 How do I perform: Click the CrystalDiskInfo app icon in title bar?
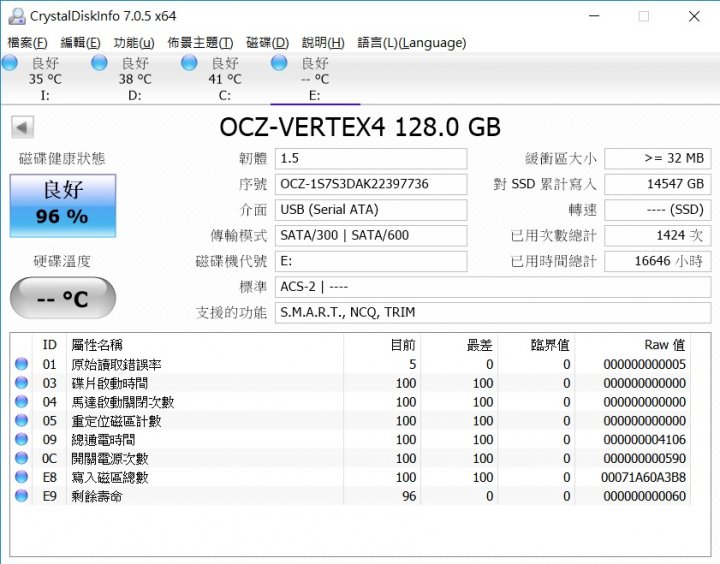point(17,16)
